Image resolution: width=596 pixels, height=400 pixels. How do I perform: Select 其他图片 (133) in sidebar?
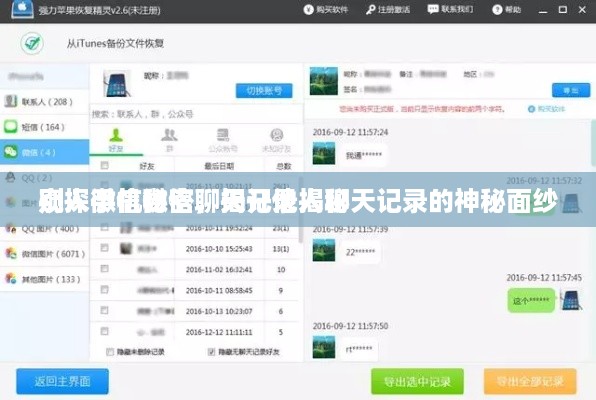coord(44,279)
